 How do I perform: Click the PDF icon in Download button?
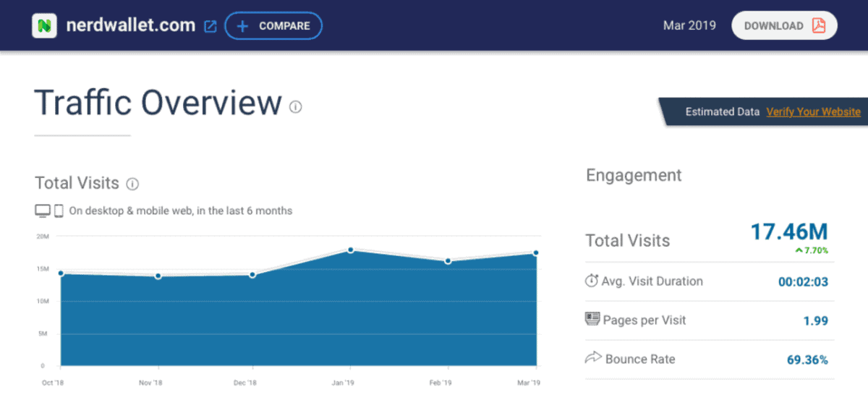click(x=818, y=26)
